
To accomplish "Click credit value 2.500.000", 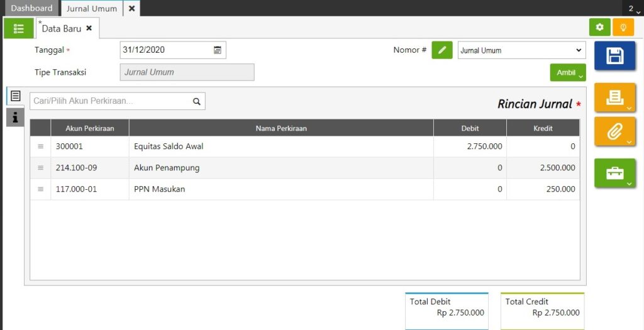I will point(558,168).
